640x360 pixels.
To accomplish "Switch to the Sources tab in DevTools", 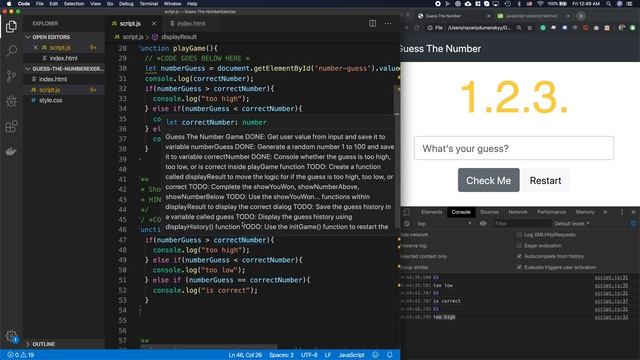I will (x=489, y=212).
